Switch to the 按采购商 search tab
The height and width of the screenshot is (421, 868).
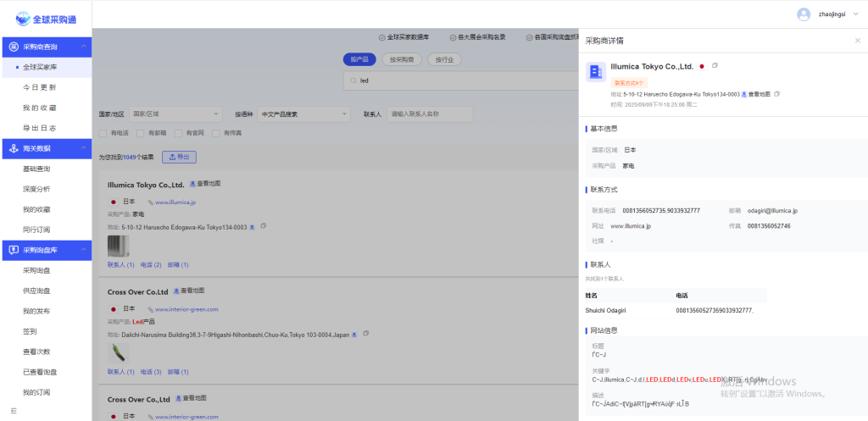point(402,59)
